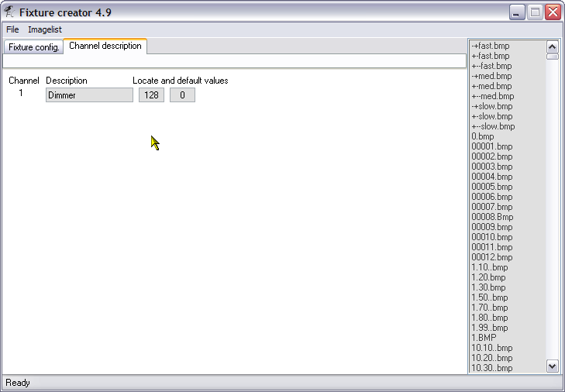Select 1.70..bmp in image list
Viewport: 565px width, 392px height.
pos(489,308)
